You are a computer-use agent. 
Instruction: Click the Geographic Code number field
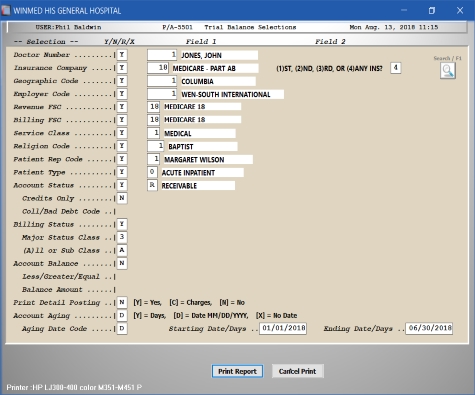pos(162,81)
